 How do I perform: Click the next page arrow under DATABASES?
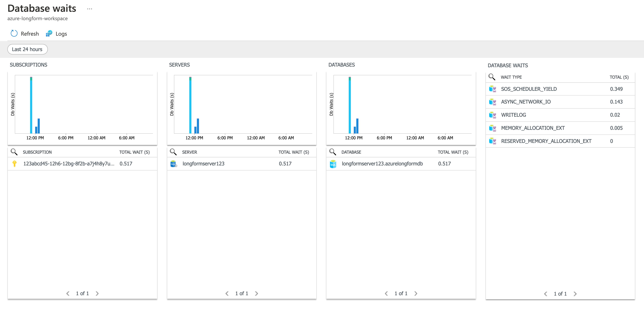[416, 293]
